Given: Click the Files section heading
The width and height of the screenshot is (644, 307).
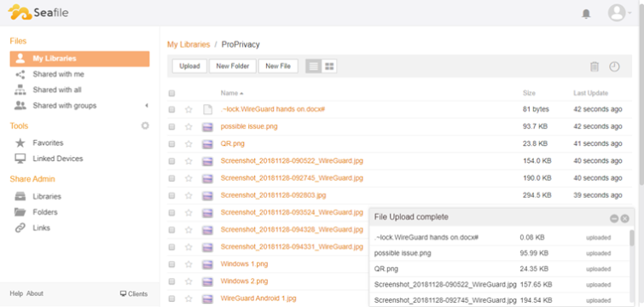Looking at the screenshot, I should point(18,41).
